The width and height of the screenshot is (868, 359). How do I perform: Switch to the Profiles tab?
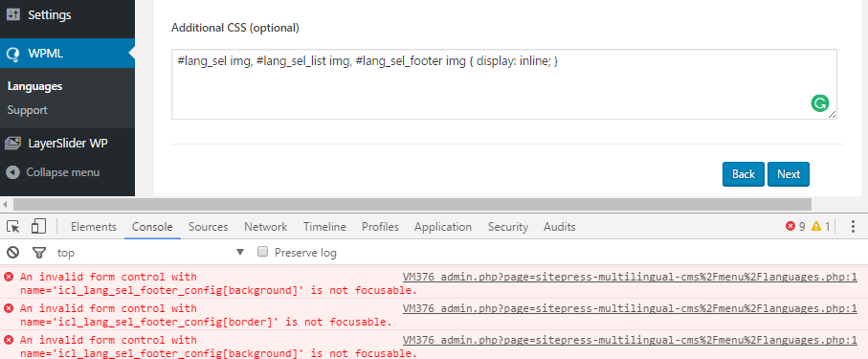(380, 227)
